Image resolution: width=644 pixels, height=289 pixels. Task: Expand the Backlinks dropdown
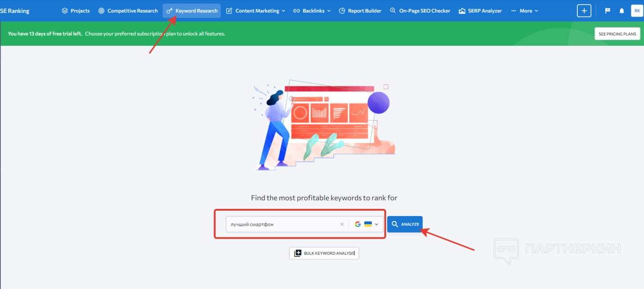coord(312,11)
